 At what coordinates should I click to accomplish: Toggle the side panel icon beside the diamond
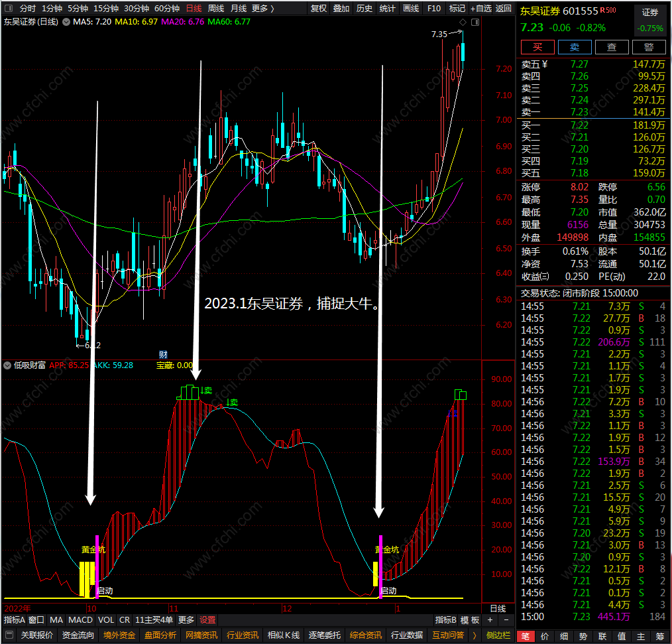475,22
